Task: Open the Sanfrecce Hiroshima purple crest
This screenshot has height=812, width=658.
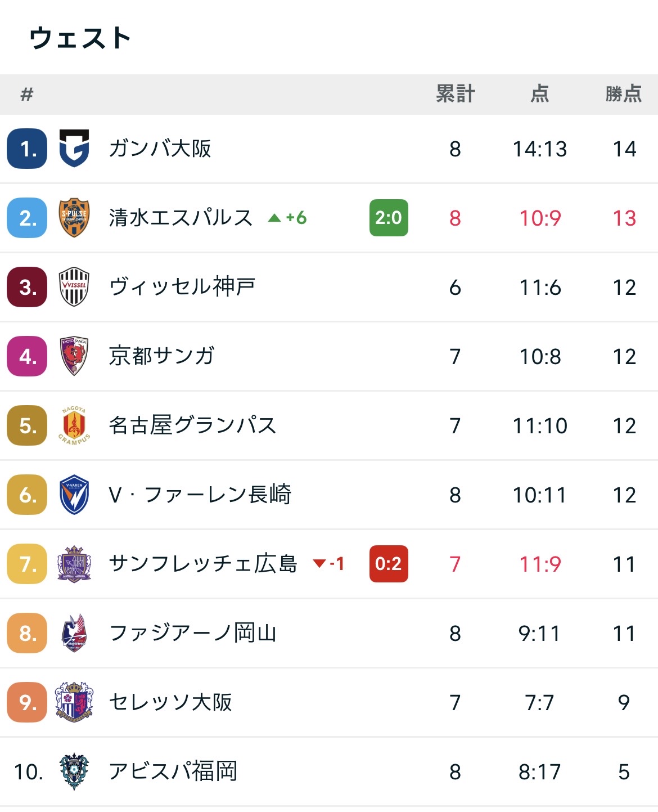Action: click(x=74, y=564)
